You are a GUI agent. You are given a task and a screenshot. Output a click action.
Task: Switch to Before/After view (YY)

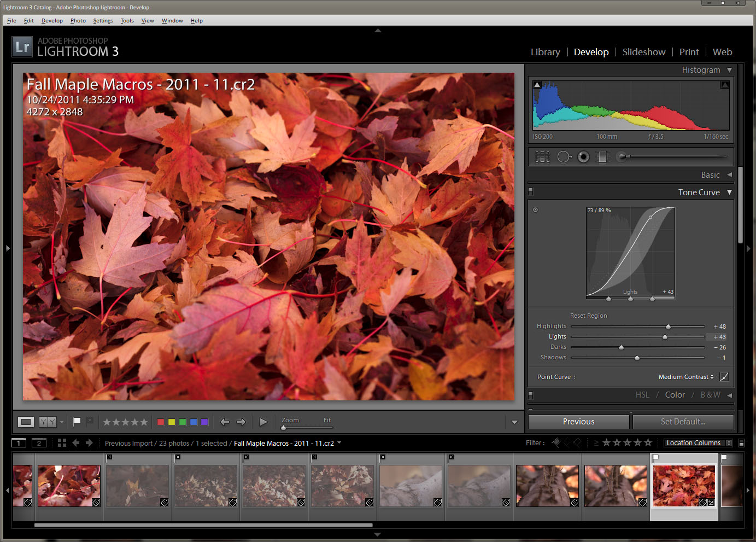48,422
